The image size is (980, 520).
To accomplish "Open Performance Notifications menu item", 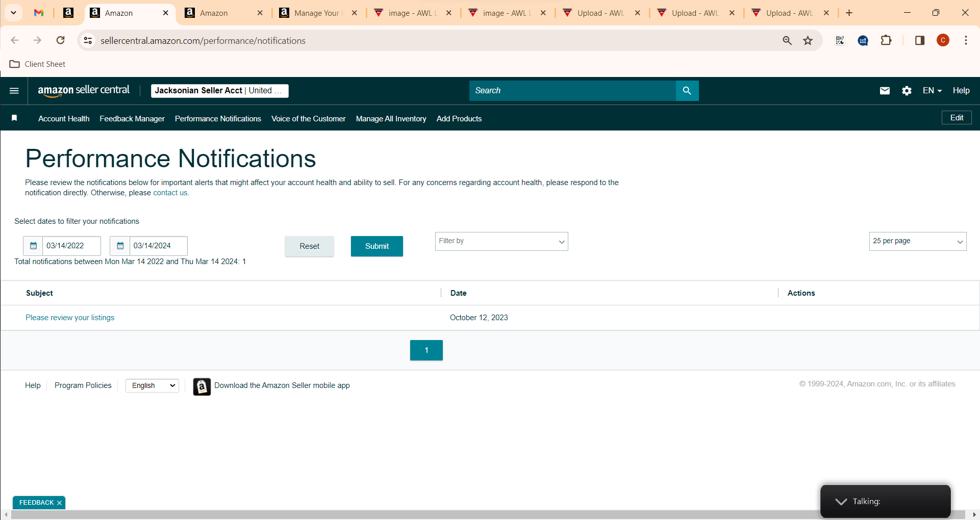I will (218, 119).
